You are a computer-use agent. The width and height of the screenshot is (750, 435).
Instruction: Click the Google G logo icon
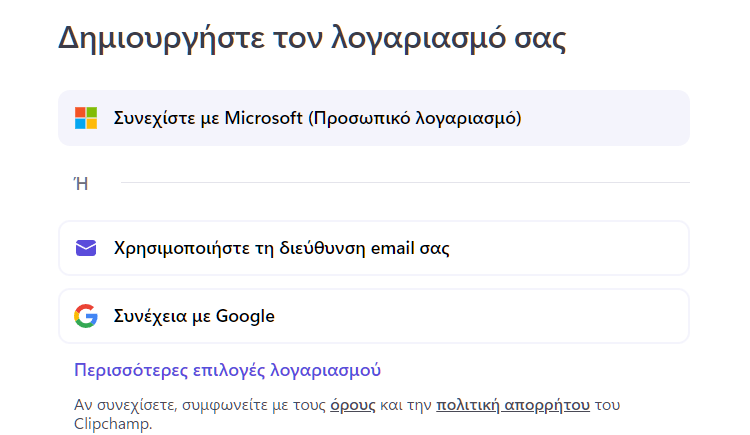pyautogui.click(x=86, y=316)
